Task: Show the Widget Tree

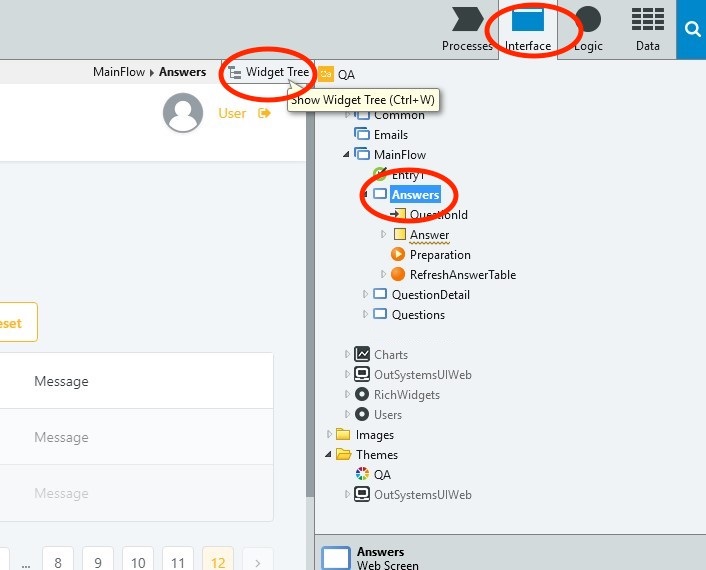Action: coord(268,72)
